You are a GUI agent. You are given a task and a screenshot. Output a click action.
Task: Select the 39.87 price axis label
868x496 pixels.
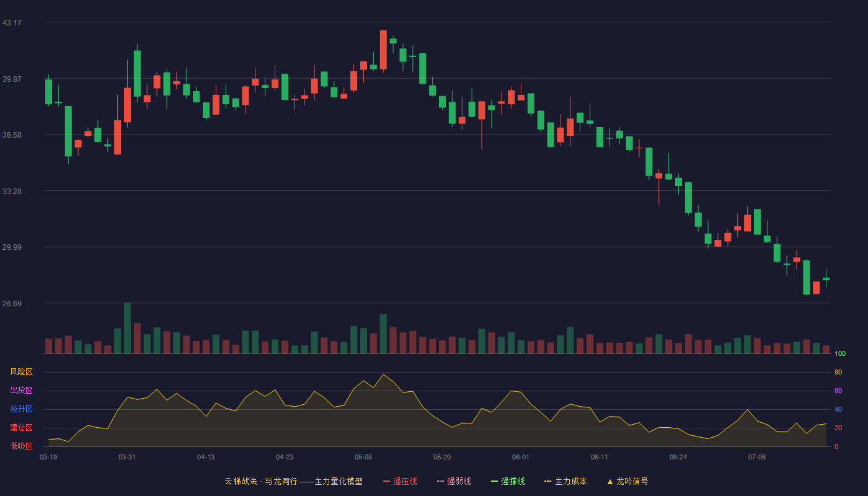[12, 79]
